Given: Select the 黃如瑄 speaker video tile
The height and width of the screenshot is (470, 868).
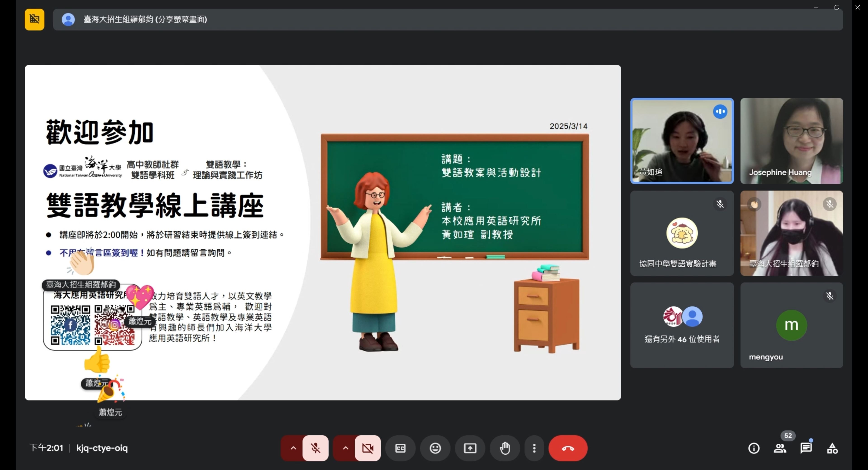Looking at the screenshot, I should (x=682, y=141).
